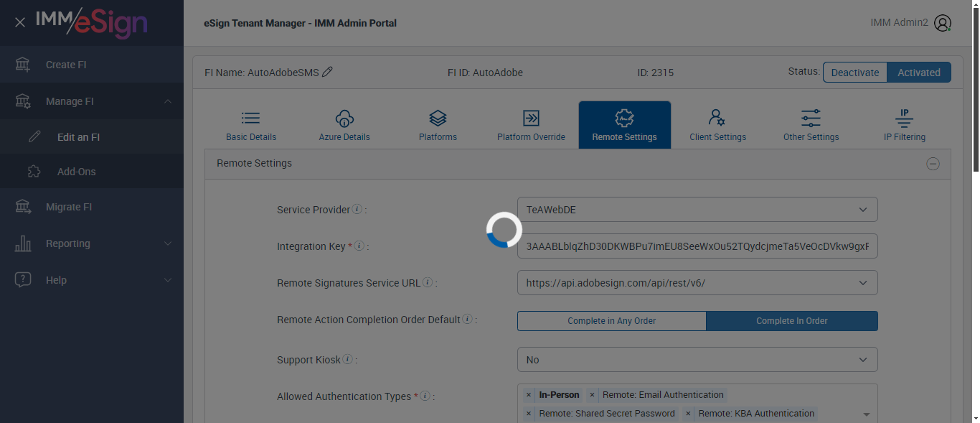Image resolution: width=980 pixels, height=423 pixels.
Task: Open Add-Ons in the sidebar
Action: 92,172
